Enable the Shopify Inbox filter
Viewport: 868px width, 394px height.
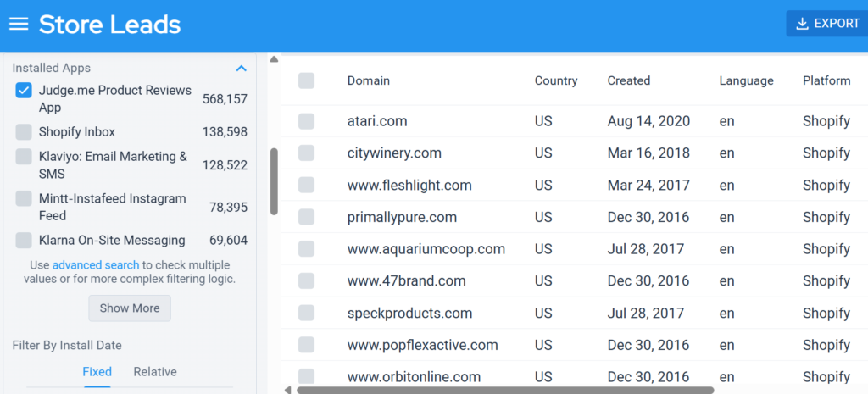click(x=24, y=132)
